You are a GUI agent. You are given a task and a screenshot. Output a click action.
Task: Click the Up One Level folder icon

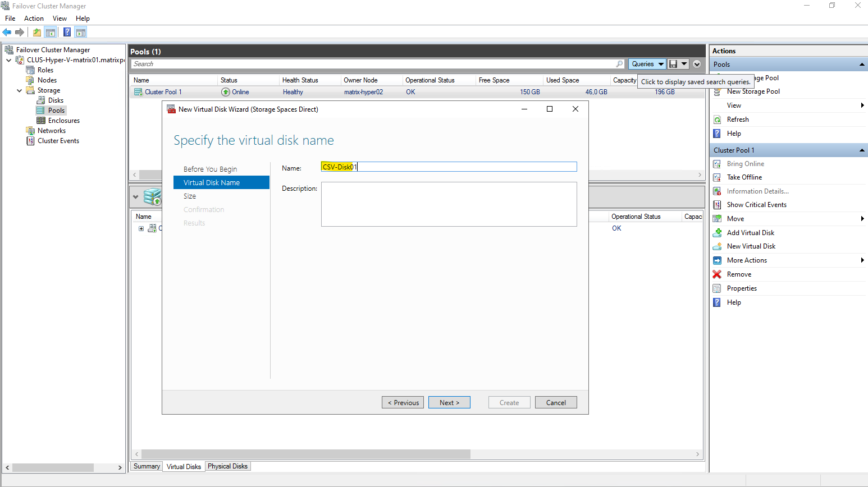(x=37, y=33)
